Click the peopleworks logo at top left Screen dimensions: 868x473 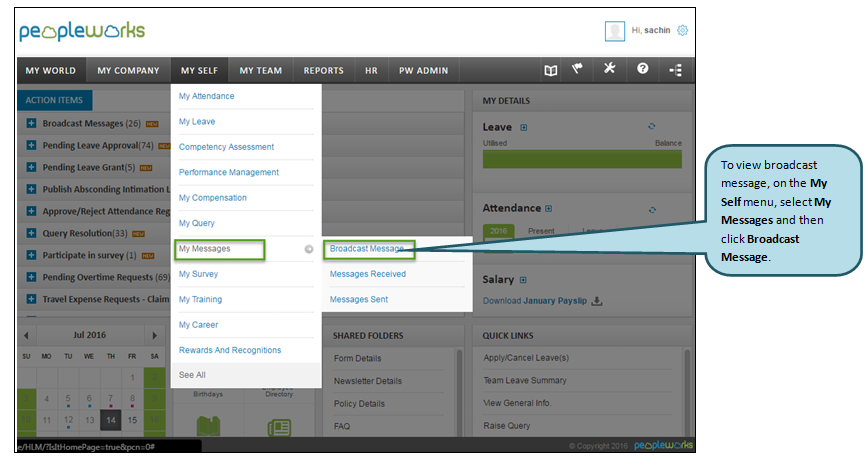(82, 32)
